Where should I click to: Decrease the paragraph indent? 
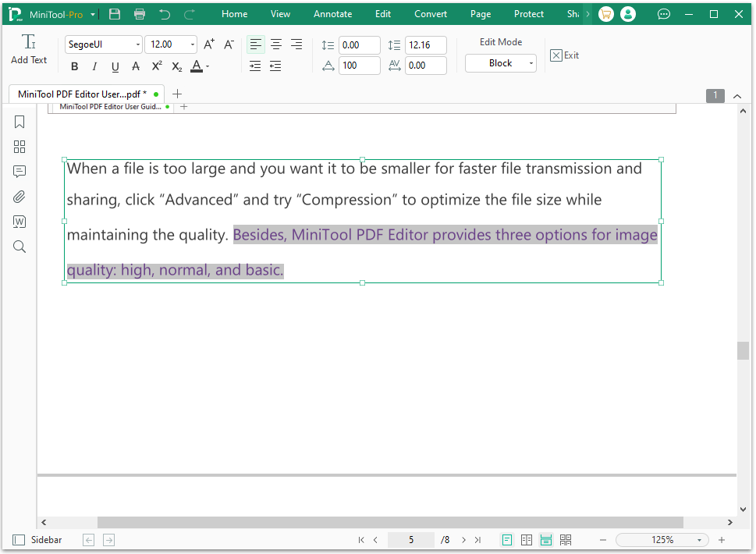[275, 66]
